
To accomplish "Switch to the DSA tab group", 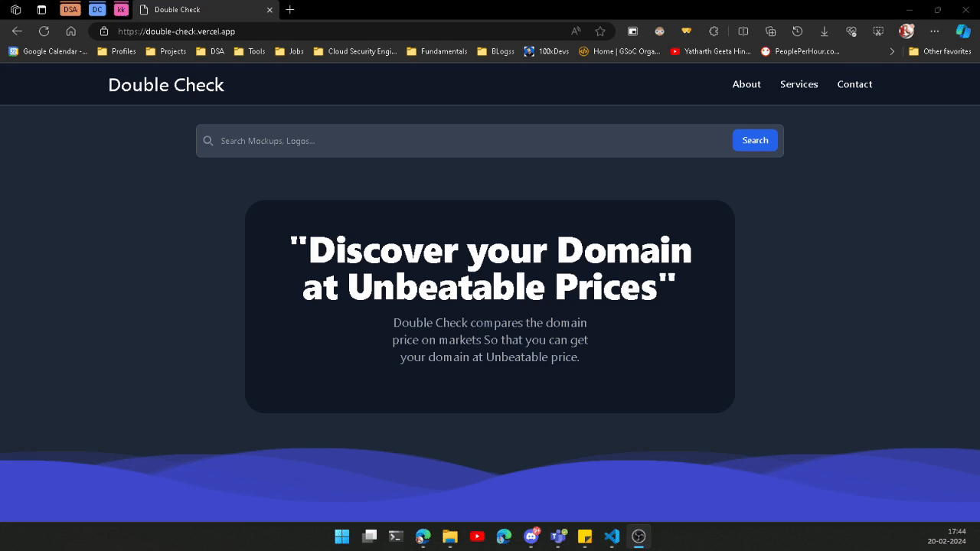I will [x=70, y=10].
